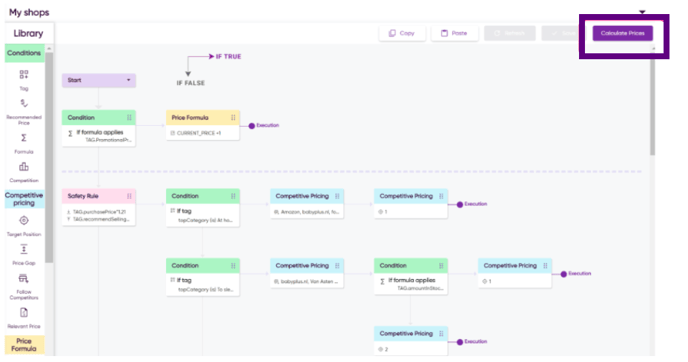Click the Paste button

[x=455, y=33]
